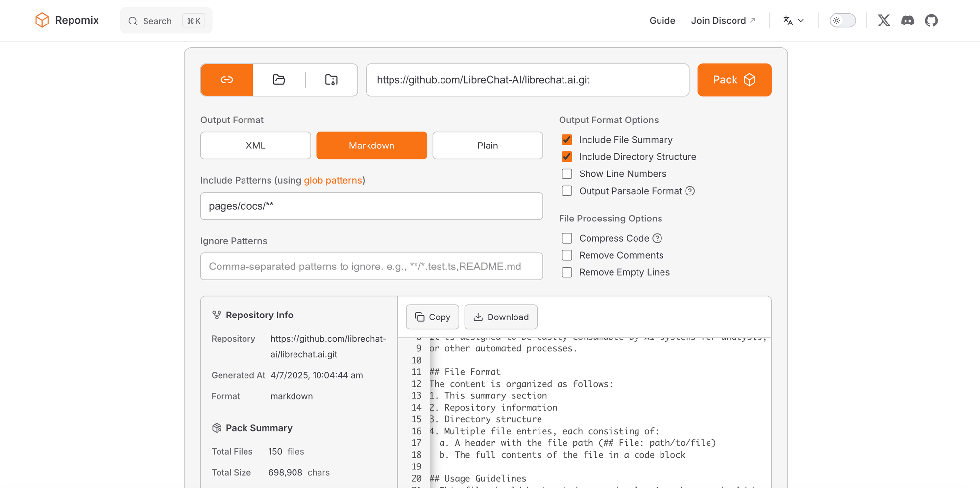Open the Discord icon in header
Viewport: 980px width, 488px height.
907,21
